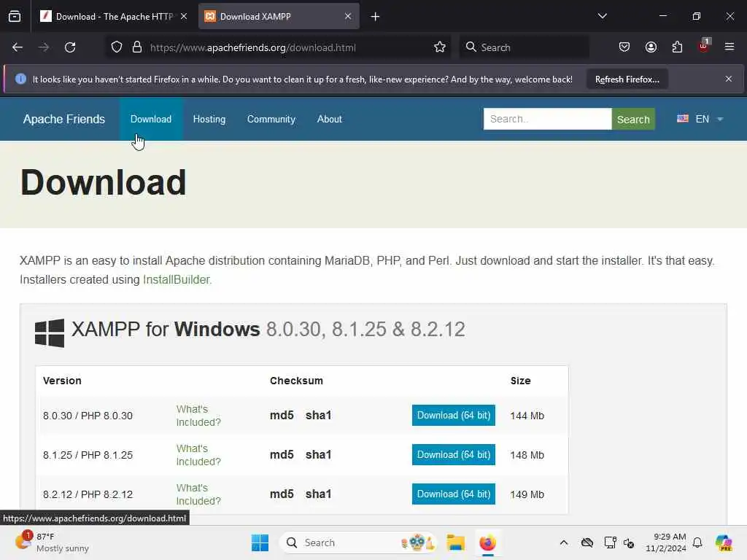
Task: Open taskbar clock and date
Action: click(665, 542)
